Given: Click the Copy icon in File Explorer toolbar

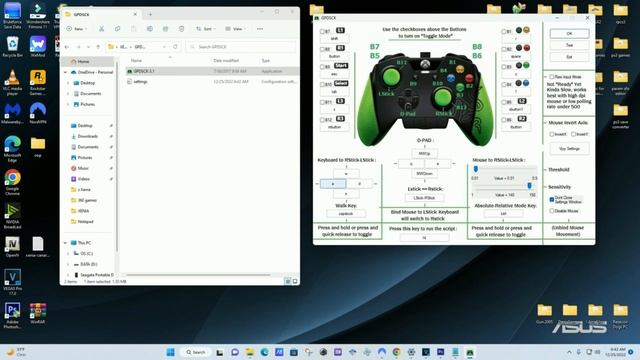Looking at the screenshot, I should click(118, 29).
